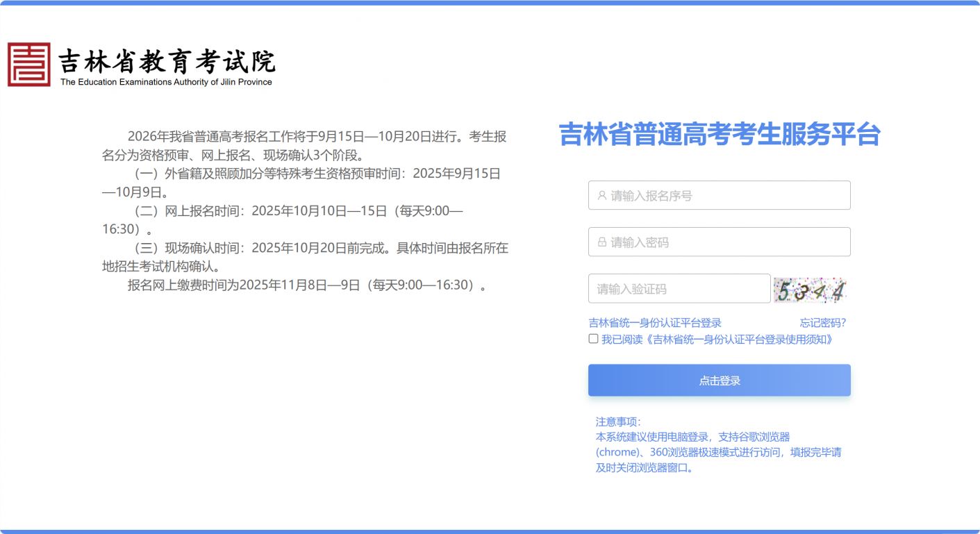Click the English Education Examinations Authority subtitle
980x534 pixels.
pyautogui.click(x=166, y=82)
